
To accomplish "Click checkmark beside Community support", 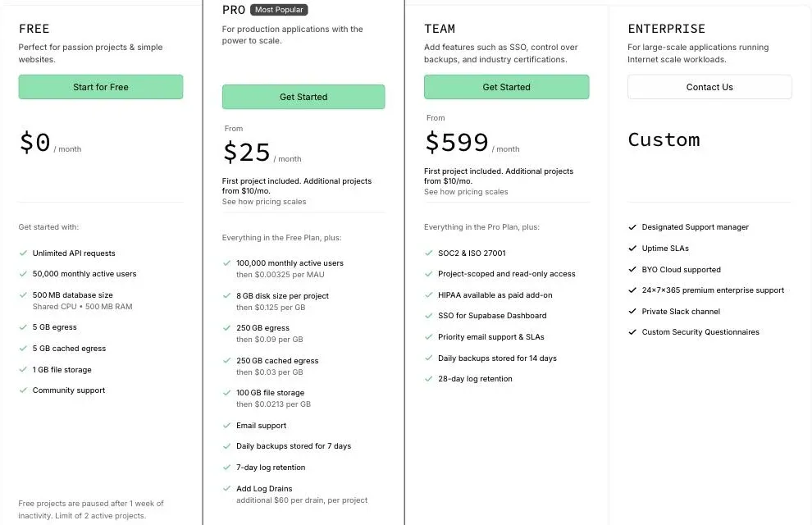I will pyautogui.click(x=23, y=390).
